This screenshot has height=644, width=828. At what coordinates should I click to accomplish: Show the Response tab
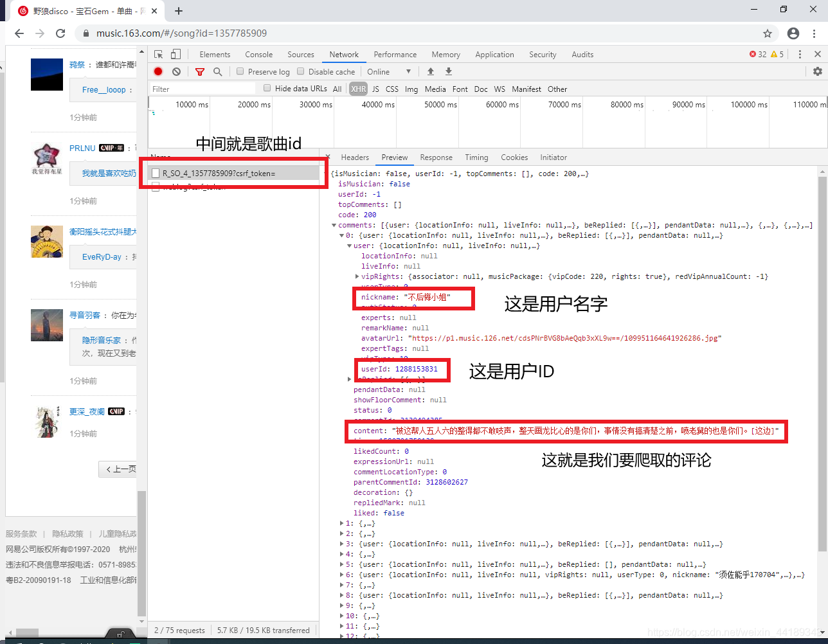(437, 157)
